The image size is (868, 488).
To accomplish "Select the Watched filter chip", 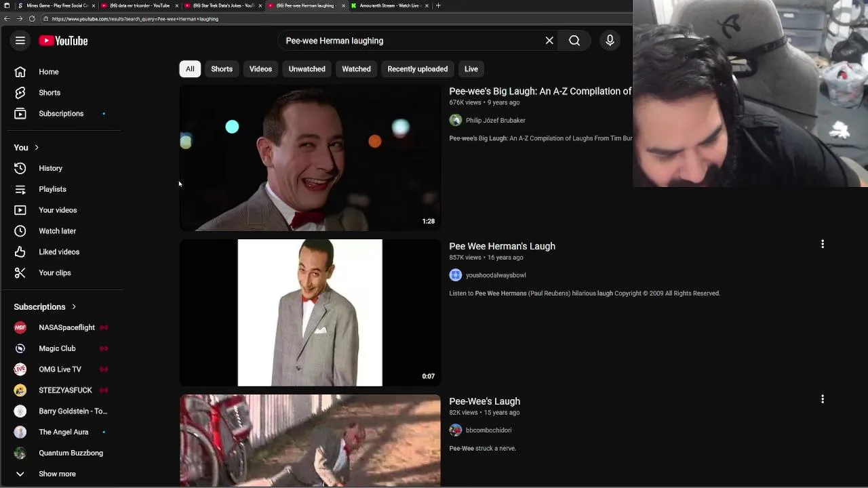I will 356,69.
